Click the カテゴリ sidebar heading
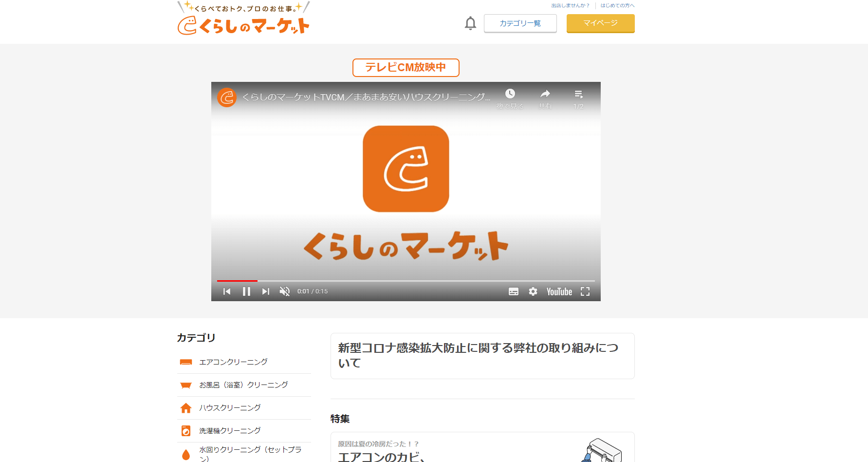 (x=196, y=338)
